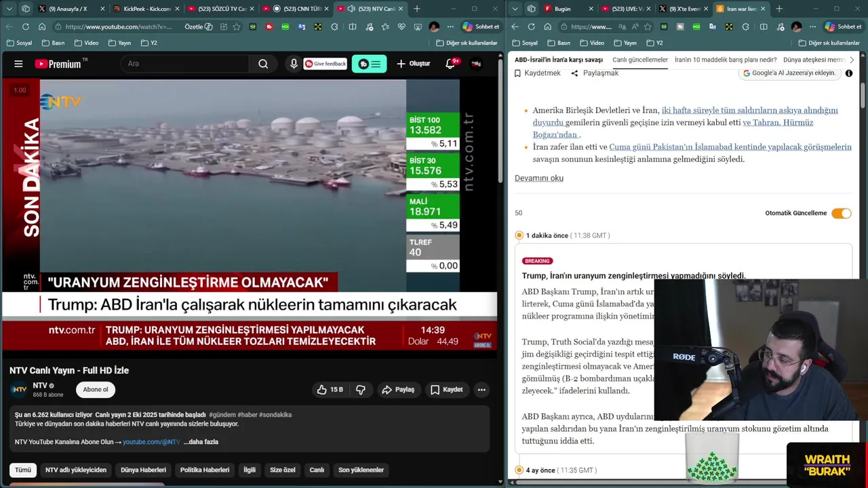The image size is (868, 488).
Task: Favorite the YouTube page with the star icon
Action: [x=236, y=26]
